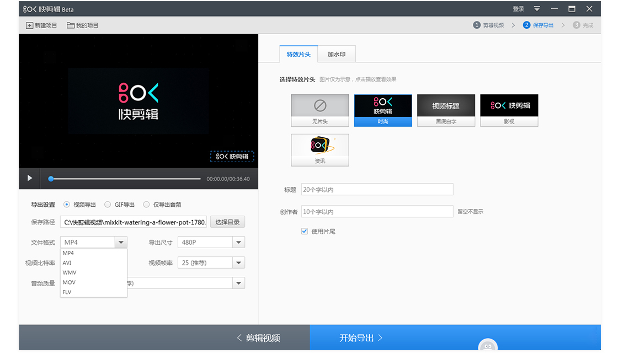Go to step 1 剪辑视频
The width and height of the screenshot is (618, 364).
tap(488, 25)
